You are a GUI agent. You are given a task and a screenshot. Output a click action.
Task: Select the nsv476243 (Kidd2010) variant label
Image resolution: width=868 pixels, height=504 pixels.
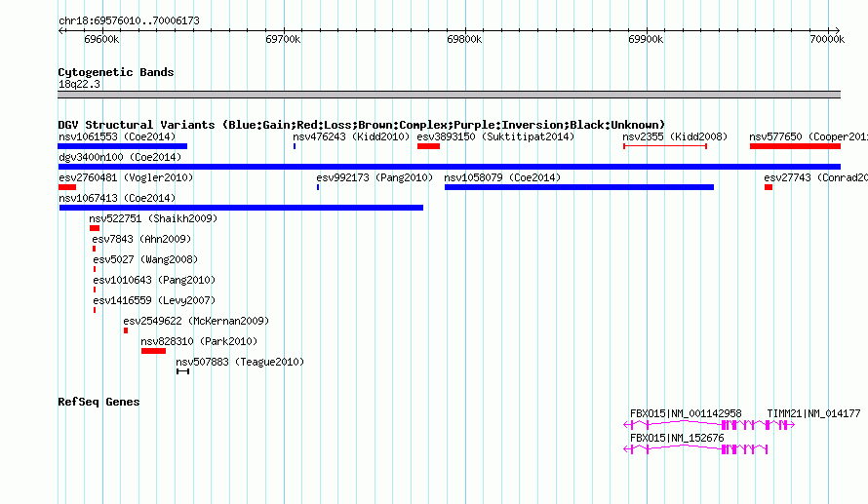pyautogui.click(x=351, y=136)
